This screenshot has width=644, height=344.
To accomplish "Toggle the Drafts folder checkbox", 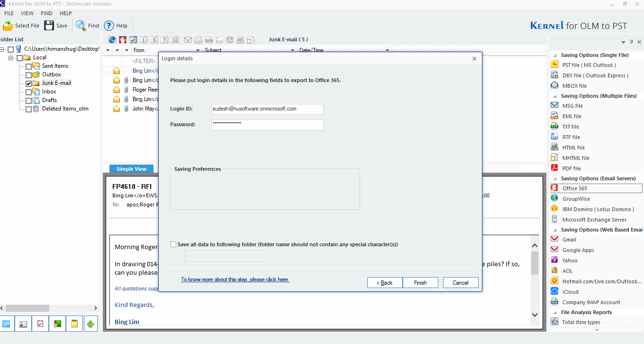I will [x=29, y=101].
